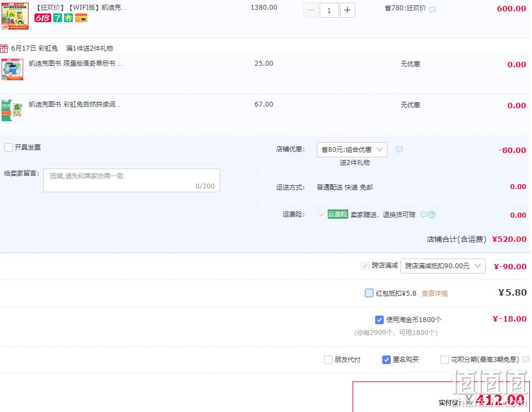
Task: Click the green 运费险 badge
Action: [337, 214]
